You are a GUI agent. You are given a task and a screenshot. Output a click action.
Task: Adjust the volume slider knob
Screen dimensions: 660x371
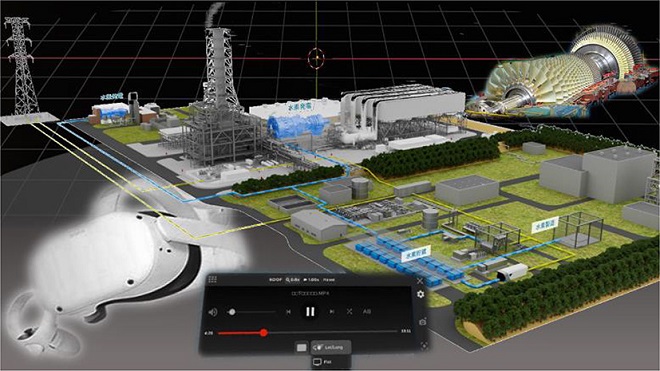click(x=232, y=312)
